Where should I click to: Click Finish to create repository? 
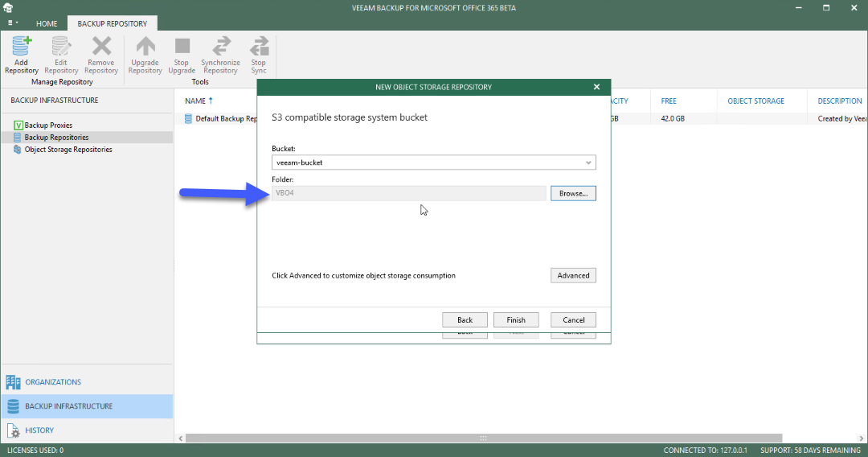(x=516, y=319)
